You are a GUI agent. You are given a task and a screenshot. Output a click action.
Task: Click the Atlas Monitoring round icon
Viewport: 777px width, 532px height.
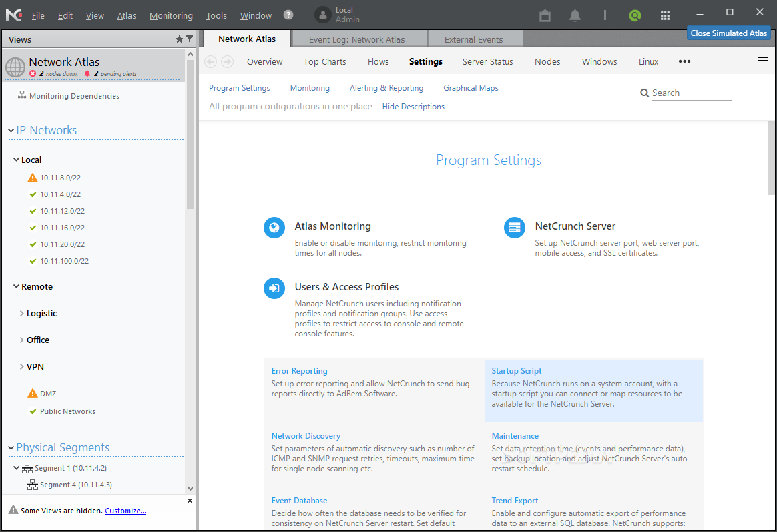(274, 228)
